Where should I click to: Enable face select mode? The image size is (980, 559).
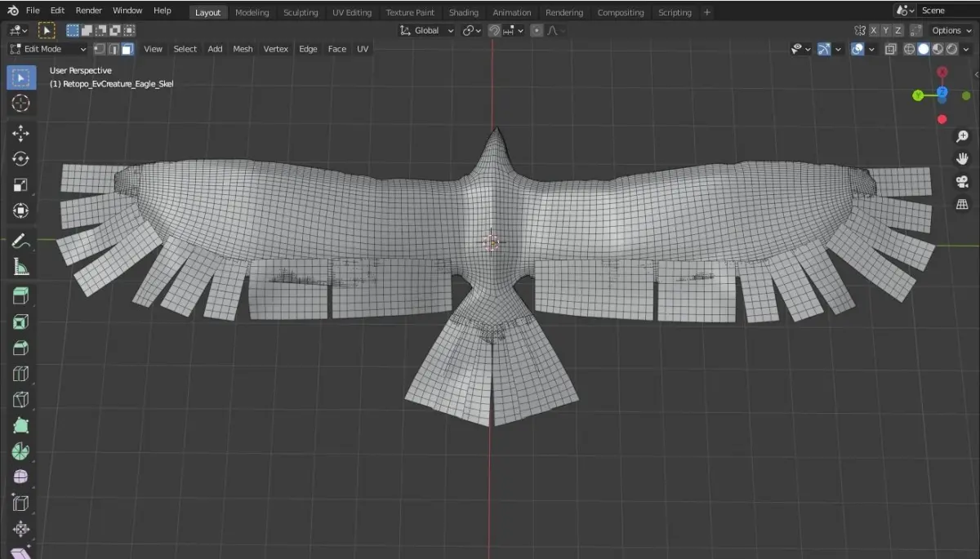127,49
